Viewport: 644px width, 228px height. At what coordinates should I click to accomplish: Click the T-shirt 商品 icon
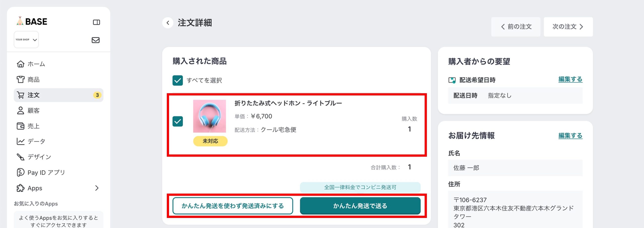tap(21, 79)
